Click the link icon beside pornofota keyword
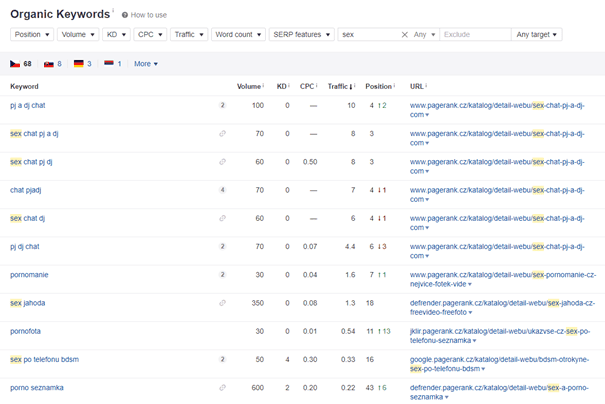 (x=222, y=330)
